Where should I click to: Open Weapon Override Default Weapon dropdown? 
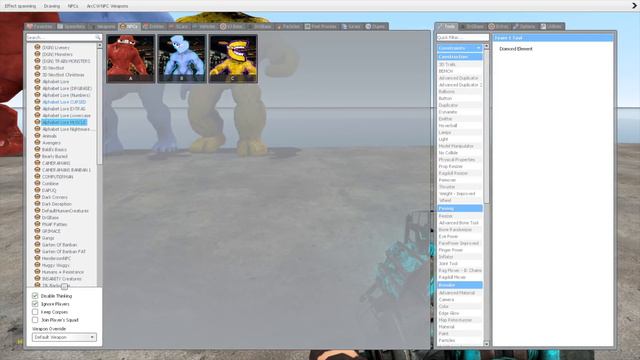(x=64, y=337)
